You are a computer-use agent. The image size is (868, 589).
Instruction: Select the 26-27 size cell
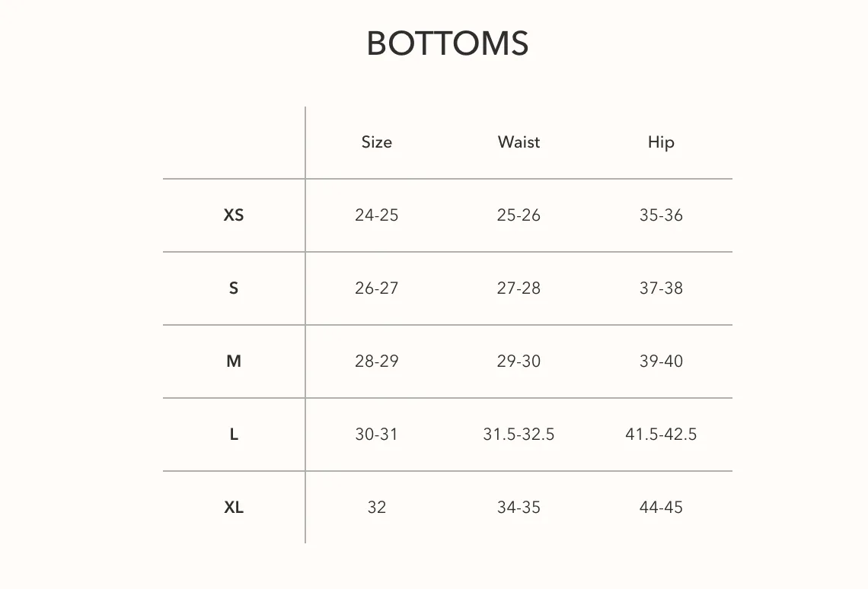point(376,288)
